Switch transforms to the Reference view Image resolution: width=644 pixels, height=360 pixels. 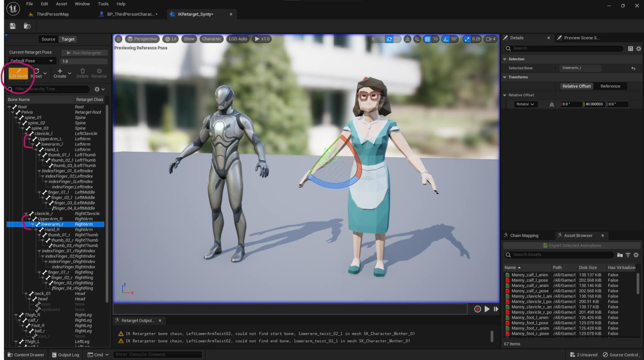(610, 86)
